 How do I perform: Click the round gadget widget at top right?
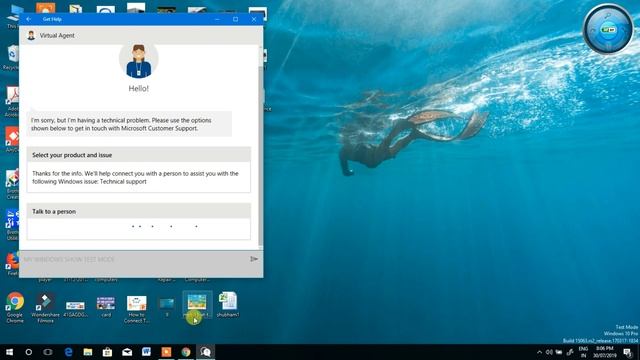608,29
